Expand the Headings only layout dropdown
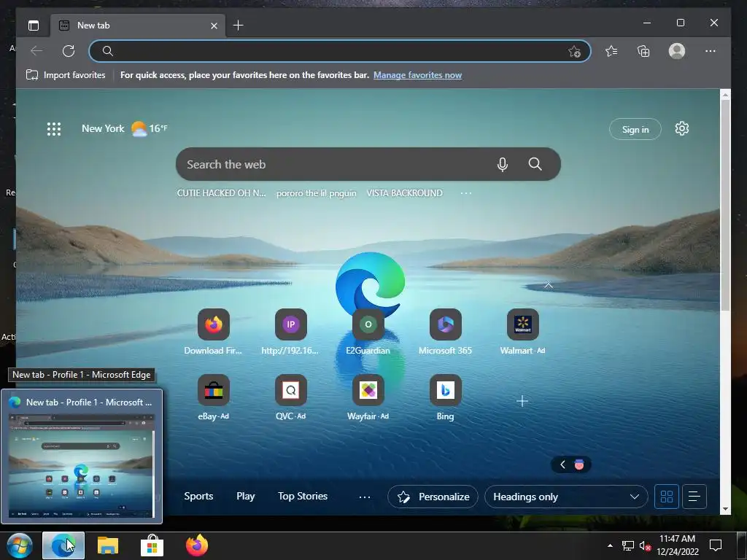The image size is (747, 560). coord(566,497)
